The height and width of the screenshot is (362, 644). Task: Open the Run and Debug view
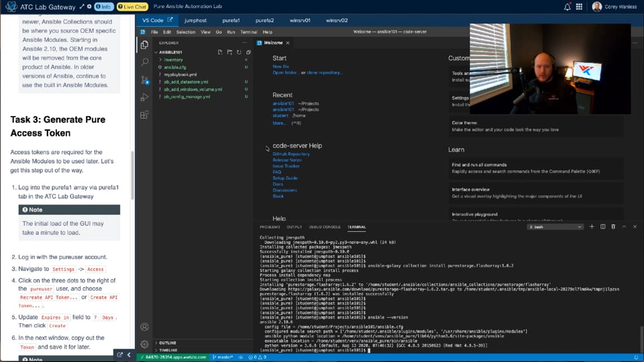pyautogui.click(x=145, y=97)
